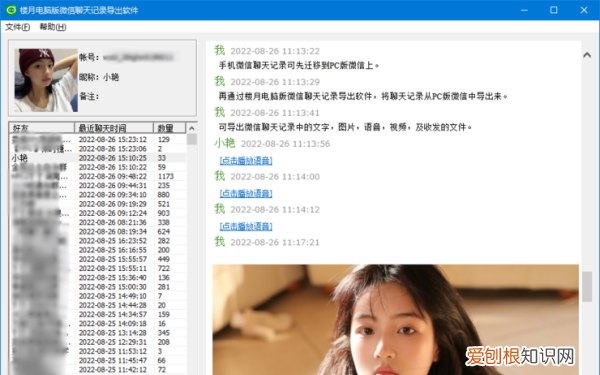This screenshot has width=600, height=375.
Task: Sort by the 最近聊天时间 column header
Action: [114, 128]
